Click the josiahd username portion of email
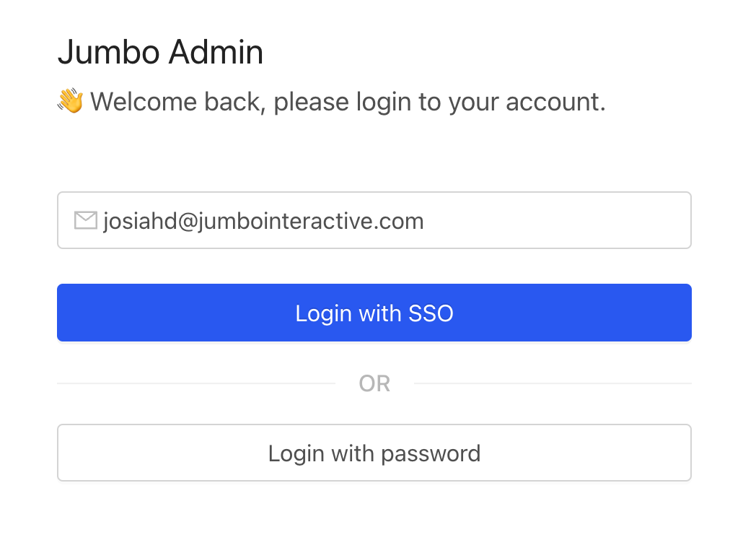Image resolution: width=756 pixels, height=540 pixels. tap(140, 221)
